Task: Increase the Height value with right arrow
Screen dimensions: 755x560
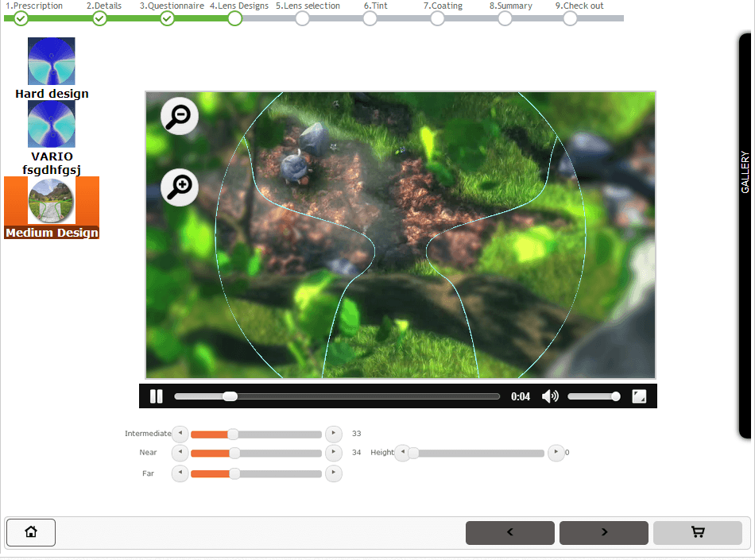Action: click(556, 453)
